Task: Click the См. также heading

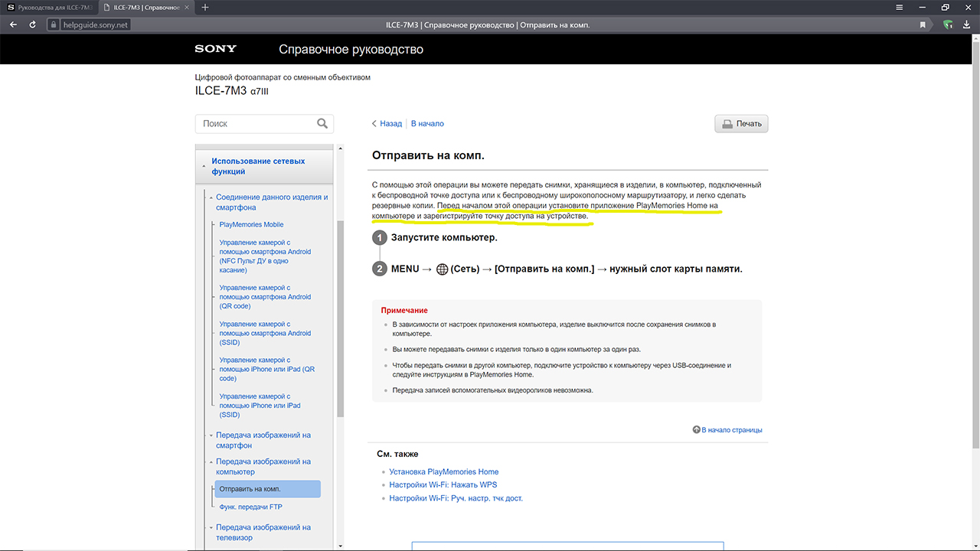Action: point(397,454)
